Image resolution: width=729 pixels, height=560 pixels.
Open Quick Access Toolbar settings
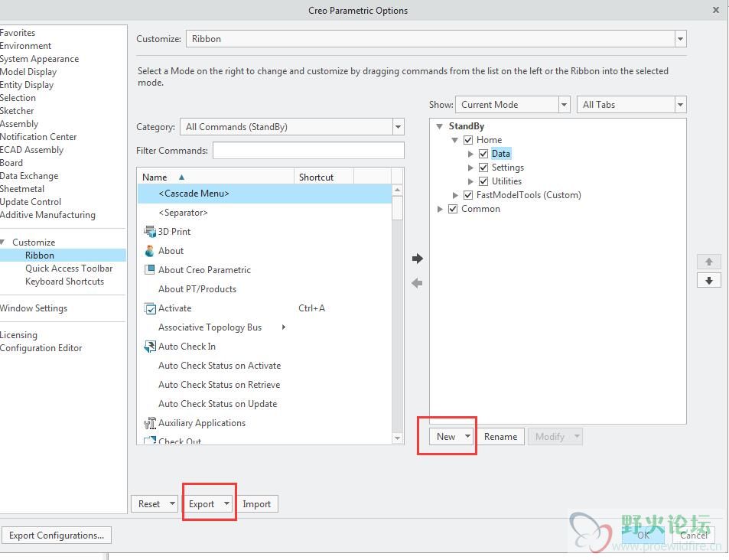(69, 269)
